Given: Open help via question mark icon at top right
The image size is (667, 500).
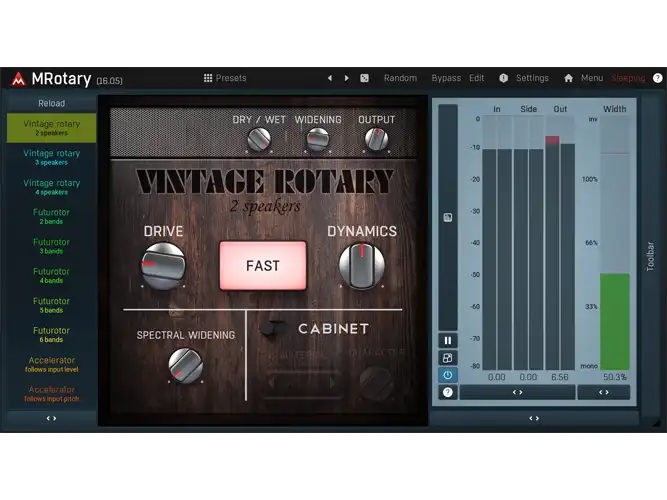Looking at the screenshot, I should point(658,78).
